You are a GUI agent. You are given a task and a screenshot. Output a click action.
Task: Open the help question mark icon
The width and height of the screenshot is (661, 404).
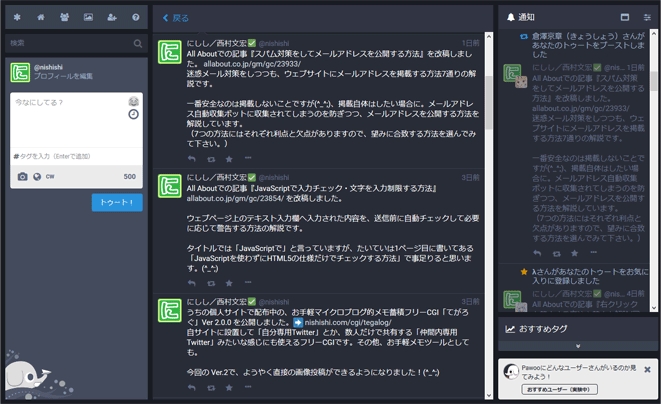(x=135, y=17)
